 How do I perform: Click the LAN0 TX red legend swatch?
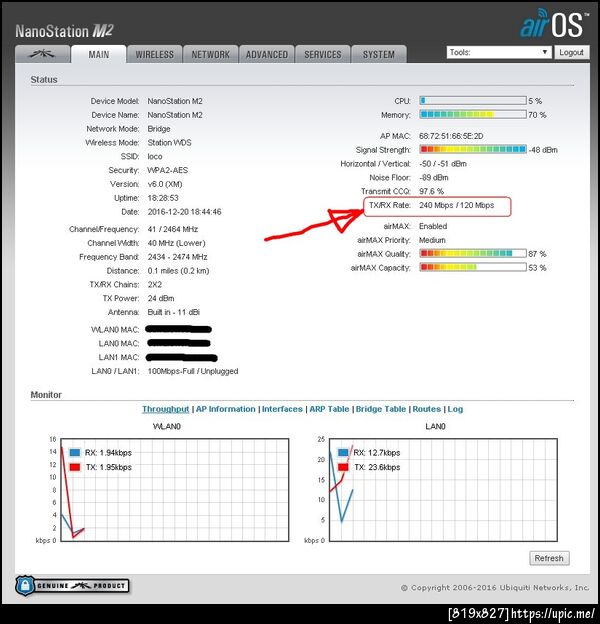(343, 467)
